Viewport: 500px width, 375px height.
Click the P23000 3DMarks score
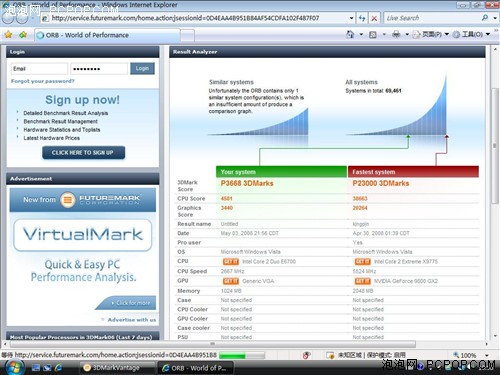381,183
